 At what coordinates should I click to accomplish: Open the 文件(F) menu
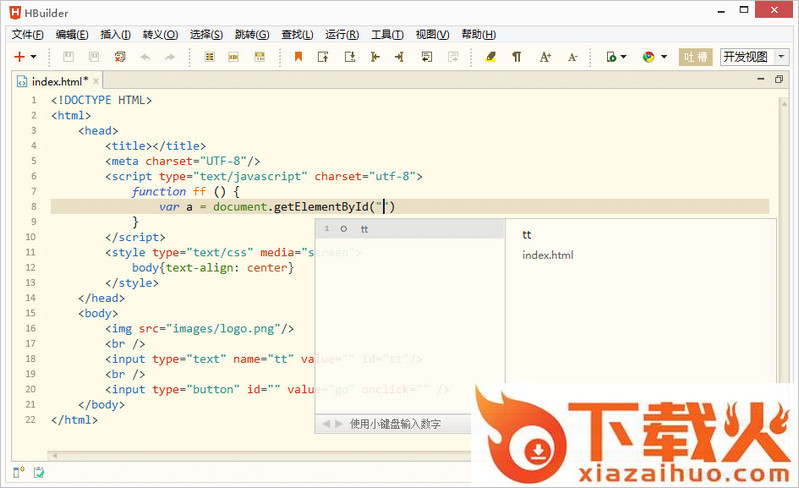pyautogui.click(x=28, y=34)
